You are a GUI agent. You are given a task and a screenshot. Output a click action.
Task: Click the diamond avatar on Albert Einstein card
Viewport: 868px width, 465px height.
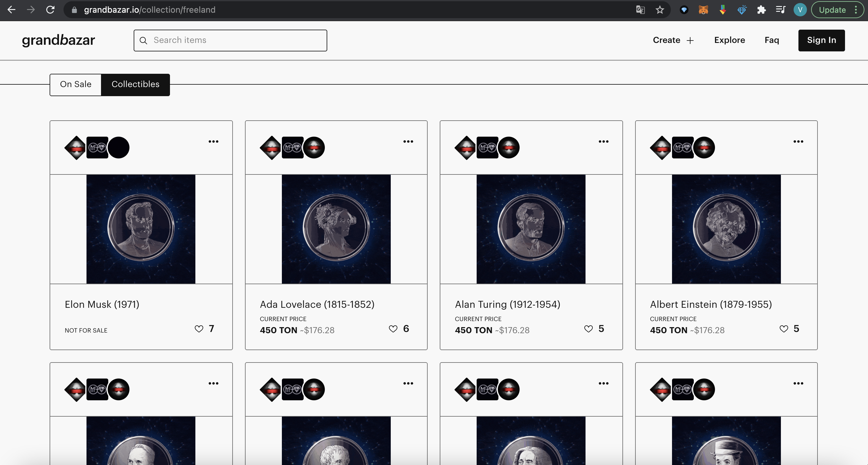click(661, 148)
